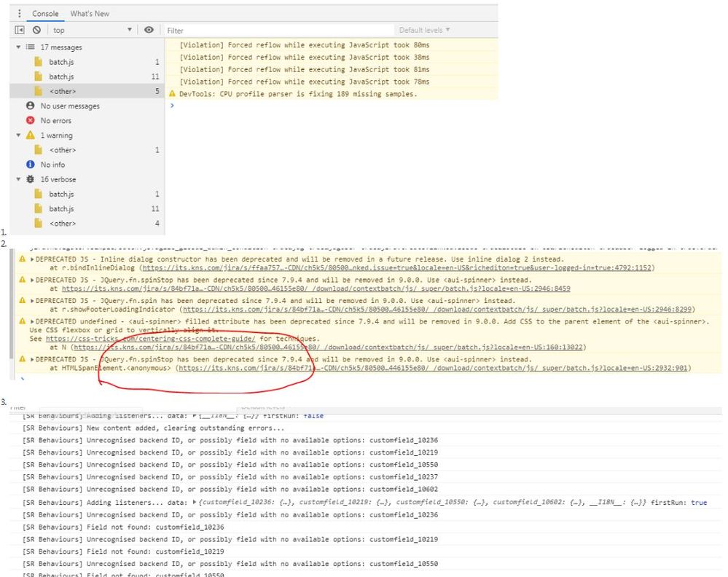Switch to the Console tab
The width and height of the screenshot is (728, 577).
coord(45,13)
